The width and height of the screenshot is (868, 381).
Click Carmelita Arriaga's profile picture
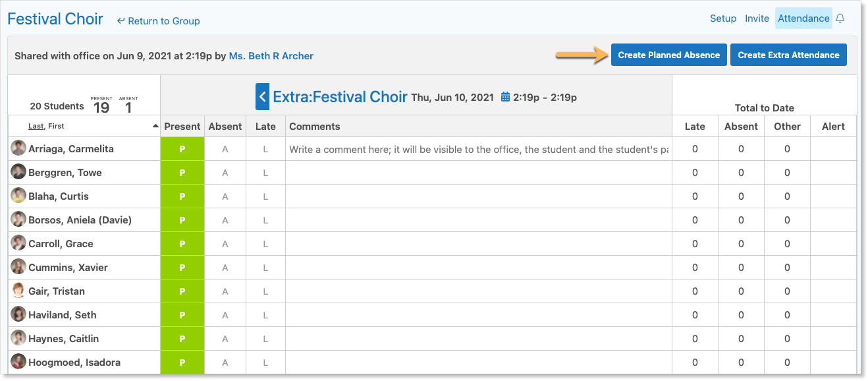18,148
